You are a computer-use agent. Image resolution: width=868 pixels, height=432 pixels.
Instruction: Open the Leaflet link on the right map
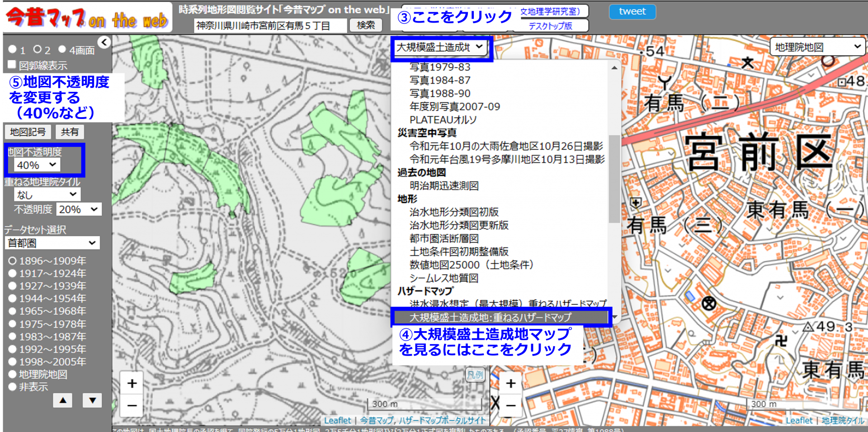tap(799, 420)
